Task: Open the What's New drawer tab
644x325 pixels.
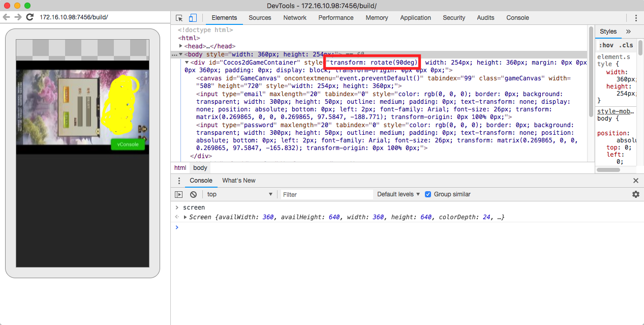Action: 239,181
